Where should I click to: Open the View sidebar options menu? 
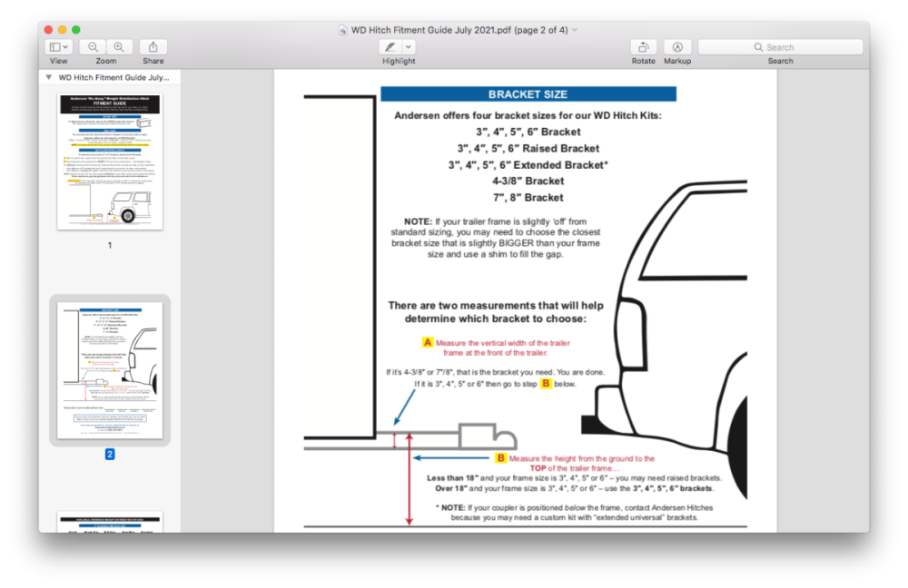point(58,46)
